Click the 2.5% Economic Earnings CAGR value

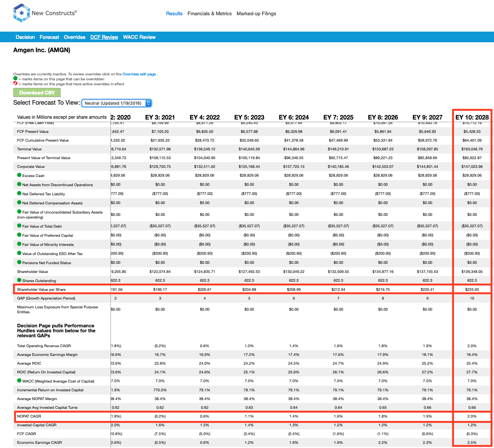tap(472, 442)
